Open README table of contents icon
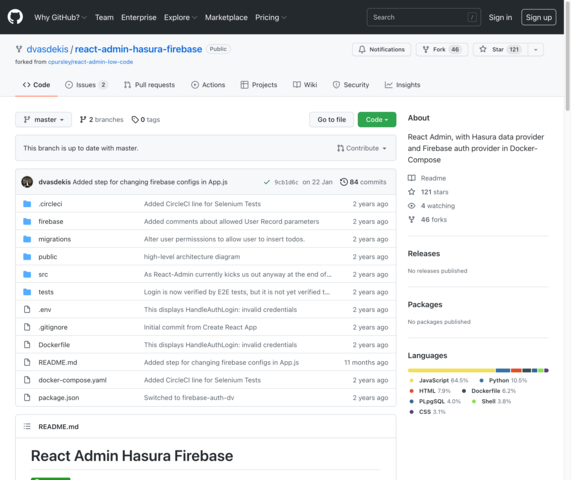571x480 pixels. point(27,426)
